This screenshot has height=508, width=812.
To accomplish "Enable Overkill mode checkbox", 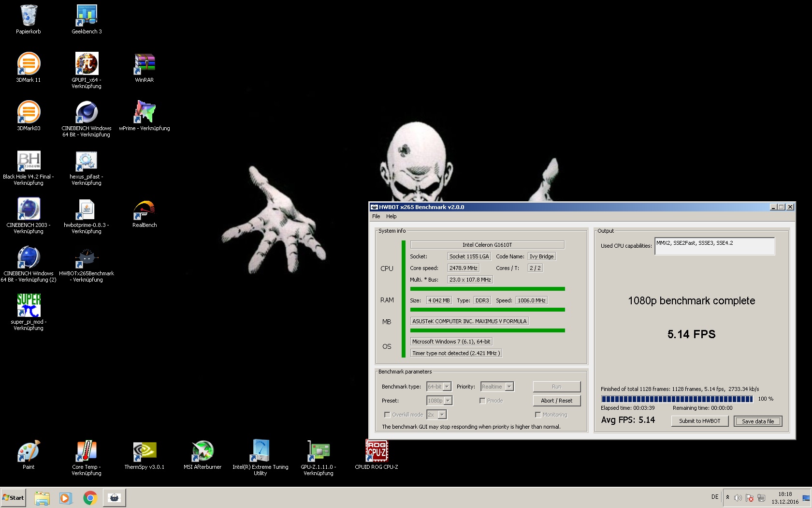I will coord(387,415).
